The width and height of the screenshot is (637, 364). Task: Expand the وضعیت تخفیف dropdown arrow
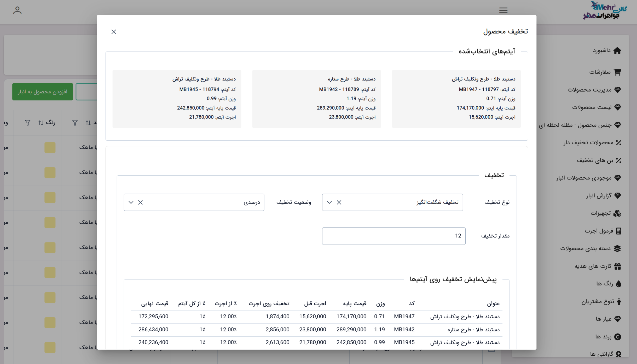click(131, 202)
